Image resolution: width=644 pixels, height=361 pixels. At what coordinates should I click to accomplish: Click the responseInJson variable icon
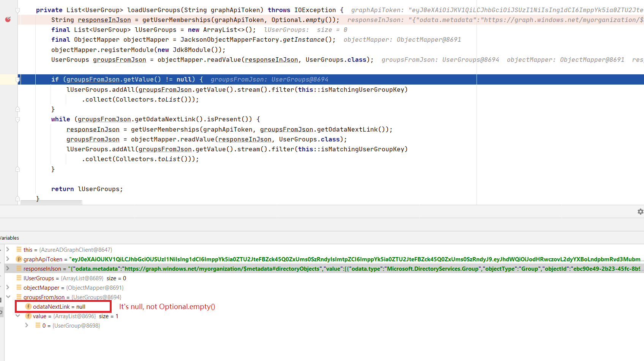click(x=19, y=268)
